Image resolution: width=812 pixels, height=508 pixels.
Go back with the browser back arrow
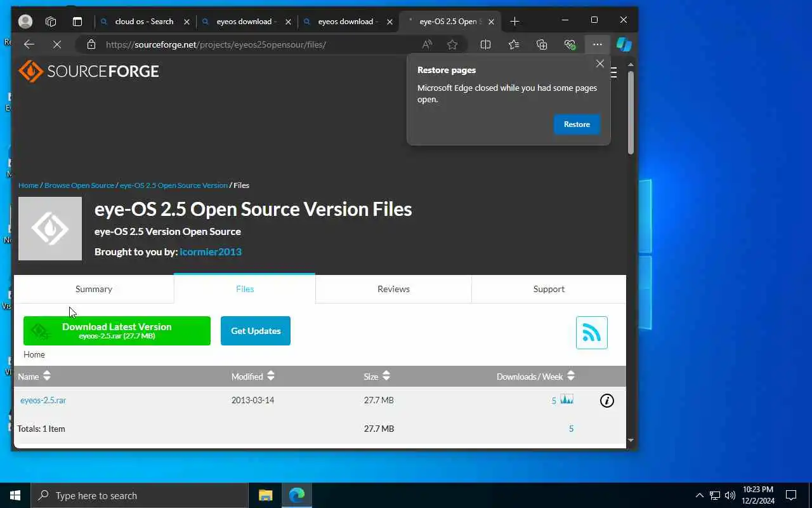point(29,44)
